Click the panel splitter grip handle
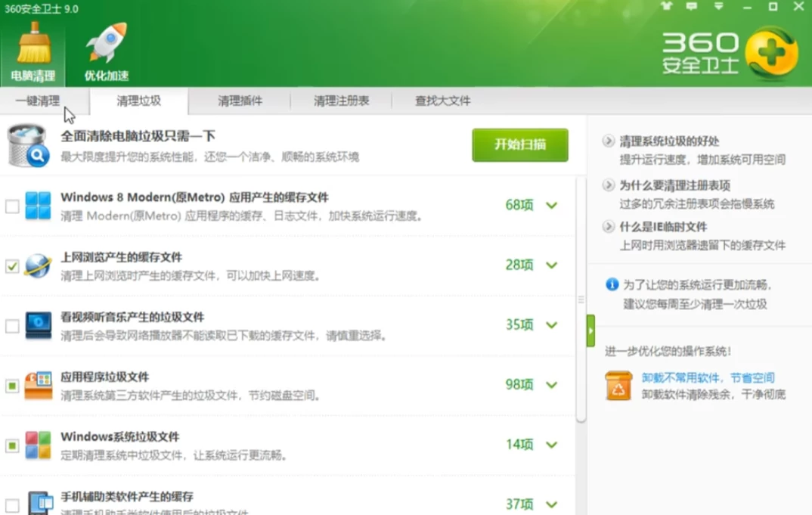The width and height of the screenshot is (812, 515). click(581, 299)
